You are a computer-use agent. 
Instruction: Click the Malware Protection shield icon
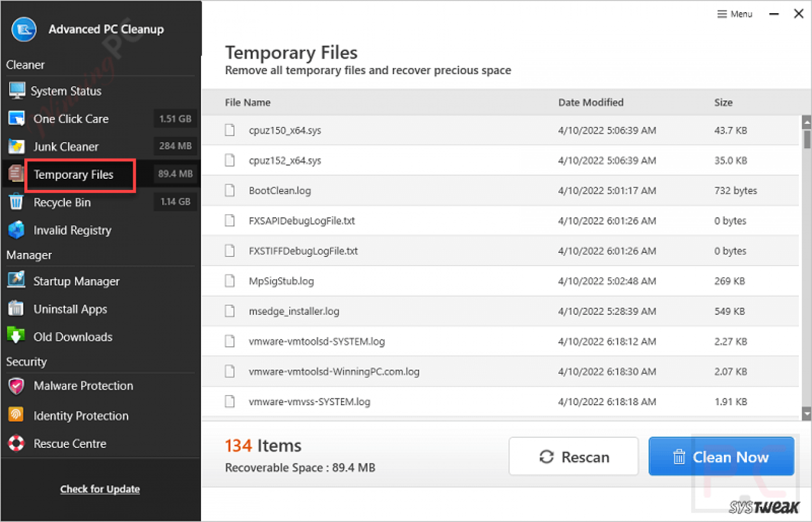[16, 386]
